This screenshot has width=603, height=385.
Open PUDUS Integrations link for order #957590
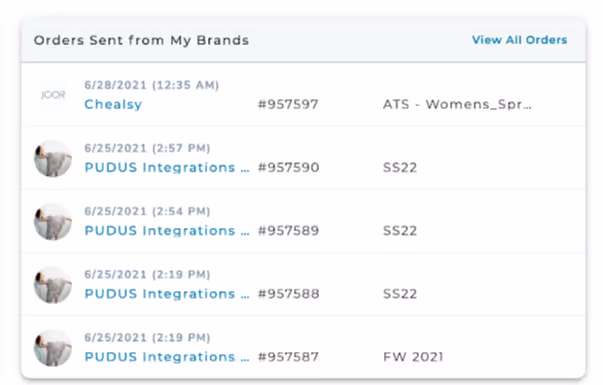(x=167, y=167)
